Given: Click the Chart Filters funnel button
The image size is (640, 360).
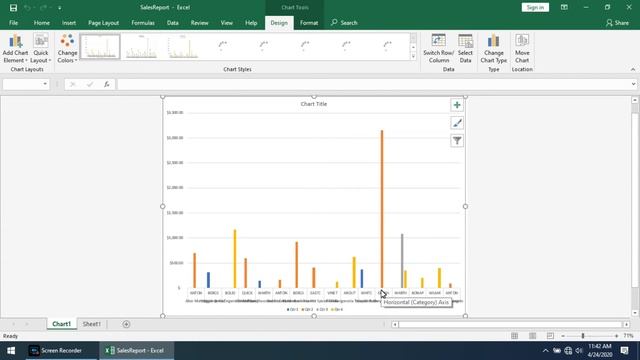Looking at the screenshot, I should click(x=457, y=141).
